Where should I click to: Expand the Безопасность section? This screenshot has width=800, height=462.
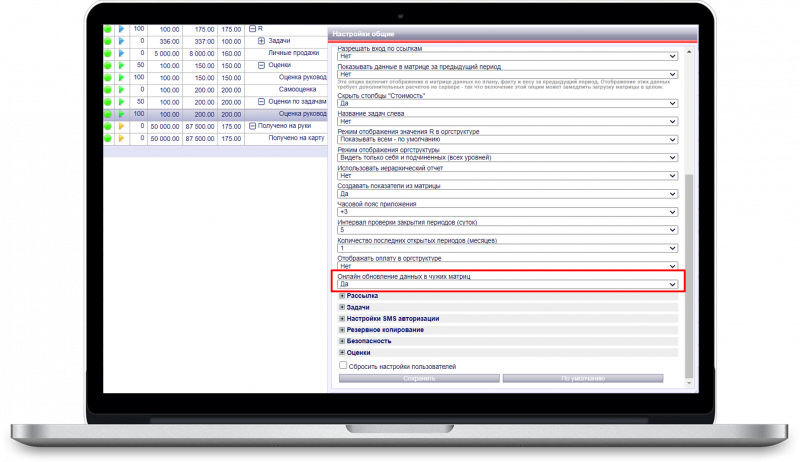pyautogui.click(x=342, y=341)
